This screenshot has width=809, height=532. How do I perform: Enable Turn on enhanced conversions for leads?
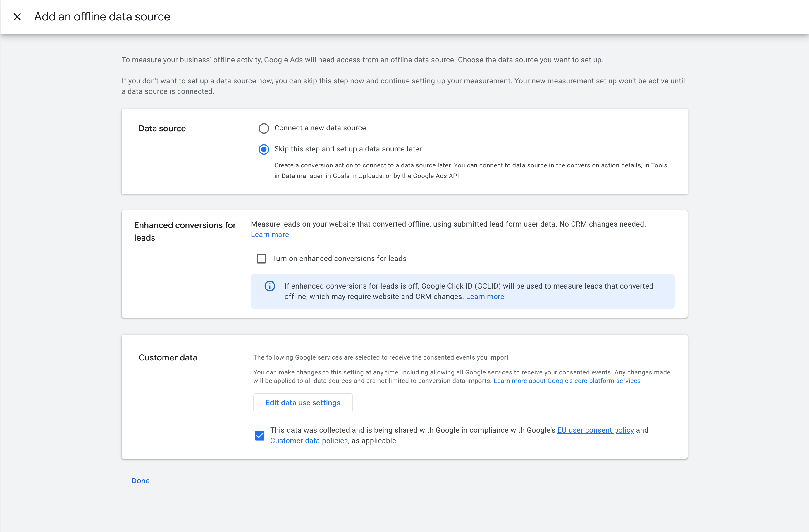[x=261, y=258]
